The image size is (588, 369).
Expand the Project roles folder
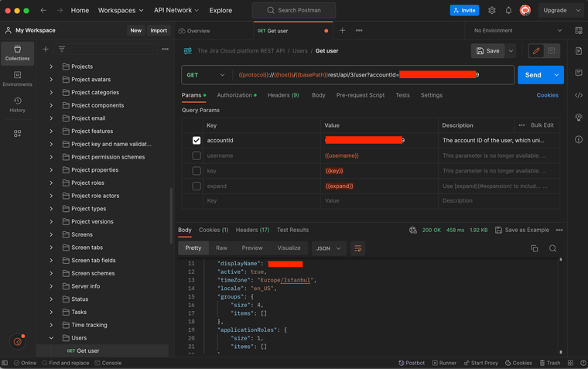pos(51,183)
